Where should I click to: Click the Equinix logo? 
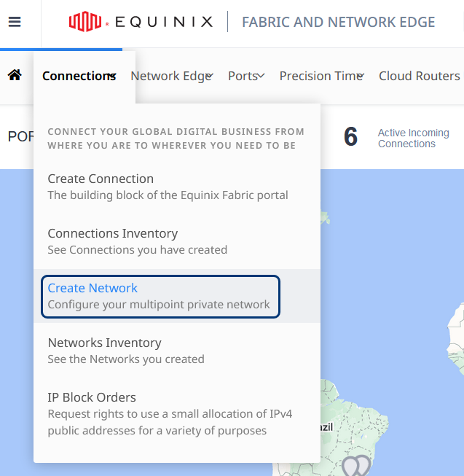pos(141,22)
